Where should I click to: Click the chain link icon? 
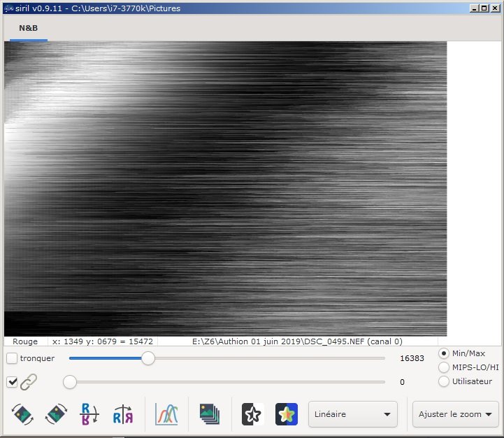click(x=29, y=382)
